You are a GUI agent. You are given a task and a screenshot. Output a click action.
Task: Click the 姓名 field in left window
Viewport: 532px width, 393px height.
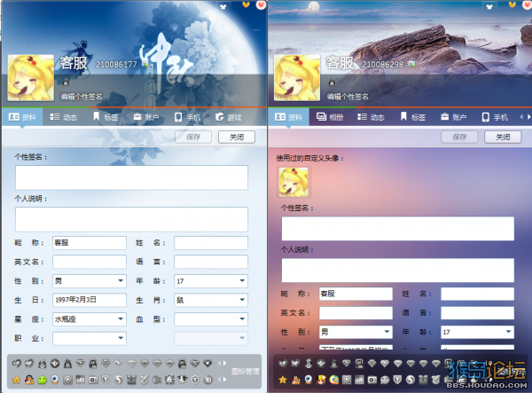click(211, 243)
